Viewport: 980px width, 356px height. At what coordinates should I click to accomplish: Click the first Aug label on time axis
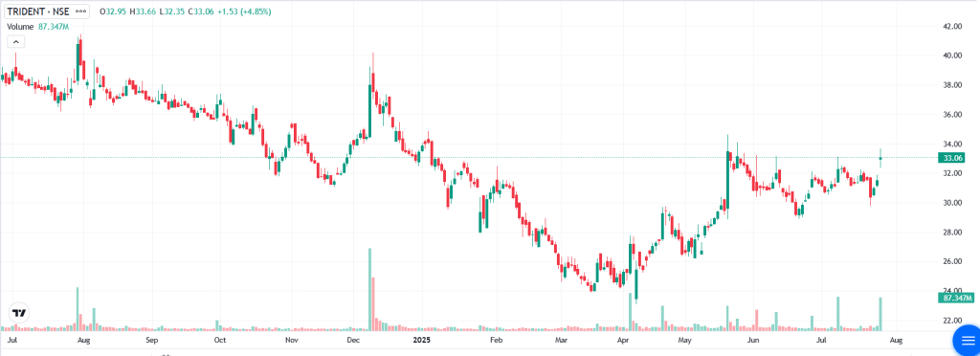pyautogui.click(x=84, y=341)
